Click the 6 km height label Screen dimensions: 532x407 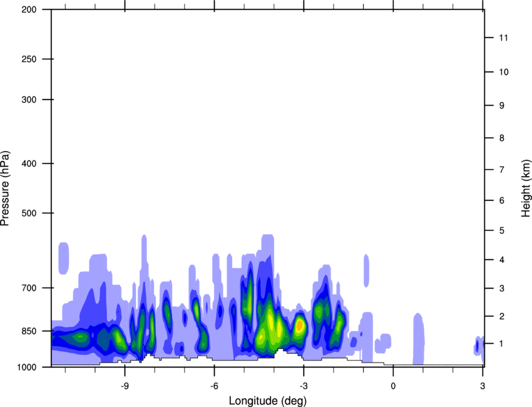[x=502, y=200]
